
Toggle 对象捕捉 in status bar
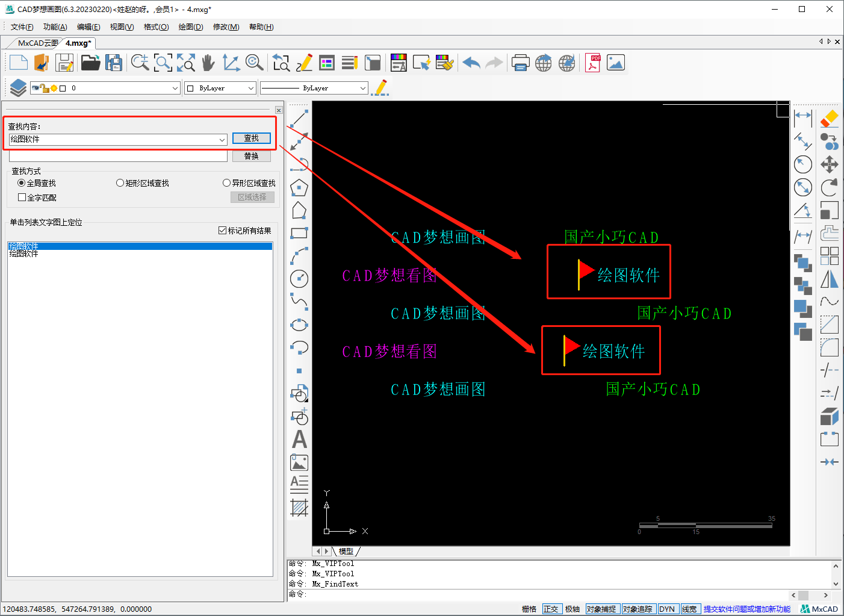[x=601, y=609]
